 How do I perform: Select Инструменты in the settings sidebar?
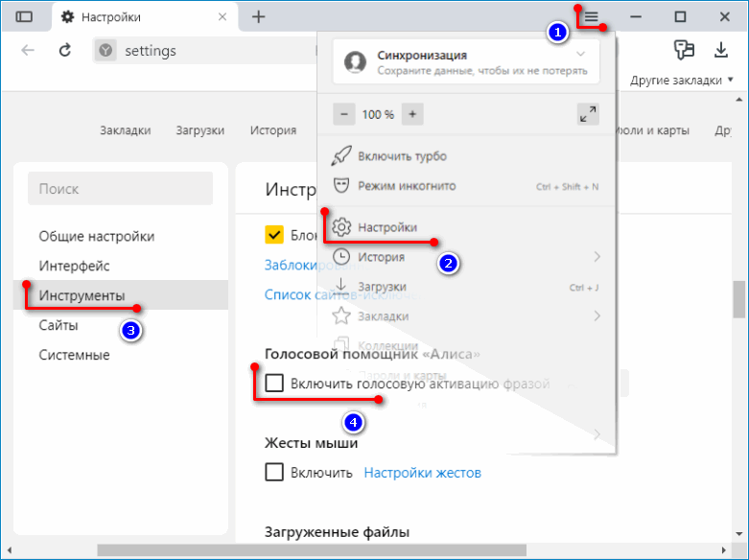tap(82, 296)
